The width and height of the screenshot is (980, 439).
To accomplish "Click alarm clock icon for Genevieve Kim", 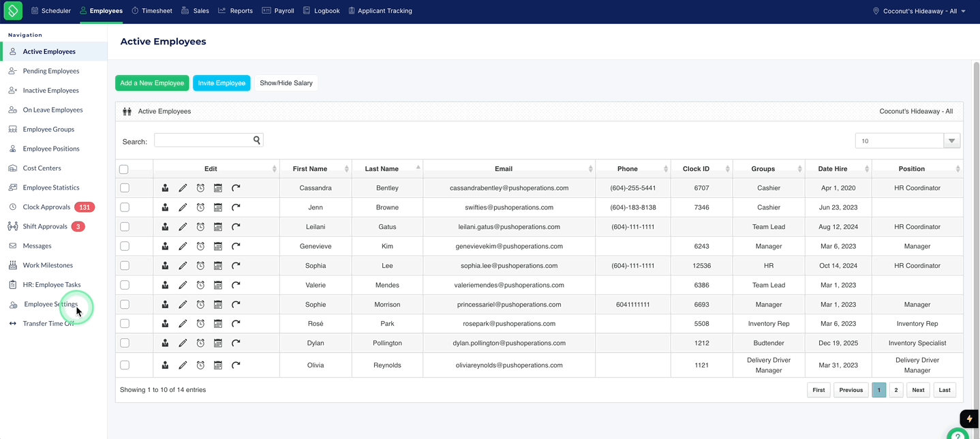I will (x=200, y=246).
